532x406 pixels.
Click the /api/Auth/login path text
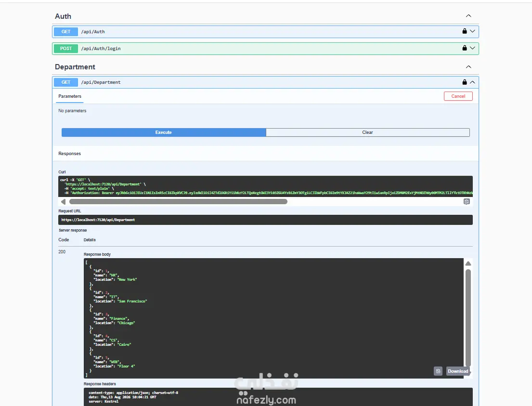point(101,49)
